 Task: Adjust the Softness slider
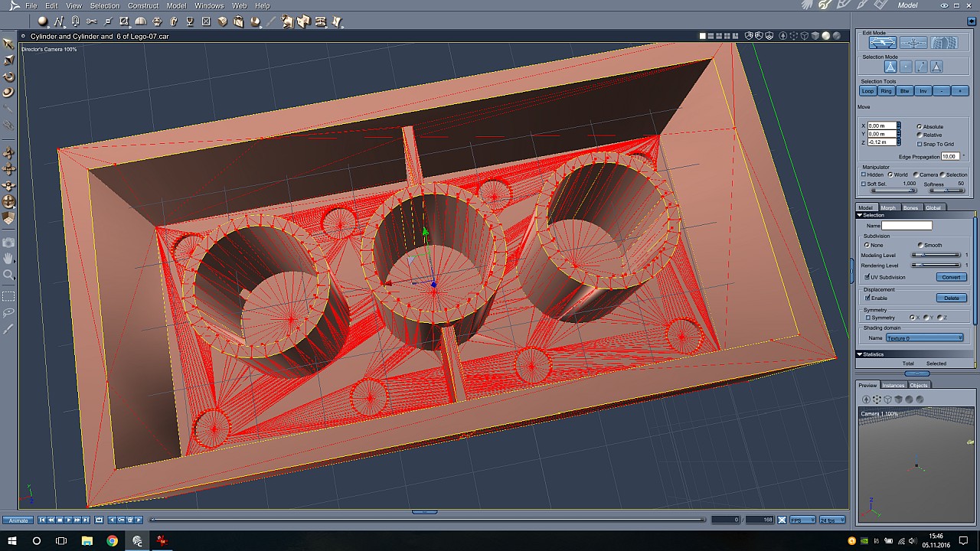pos(948,191)
